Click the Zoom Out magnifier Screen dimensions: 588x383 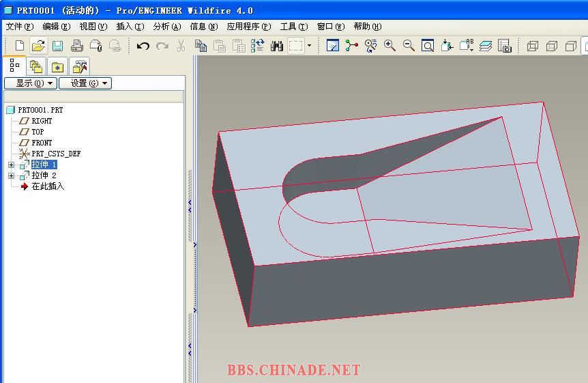(409, 46)
